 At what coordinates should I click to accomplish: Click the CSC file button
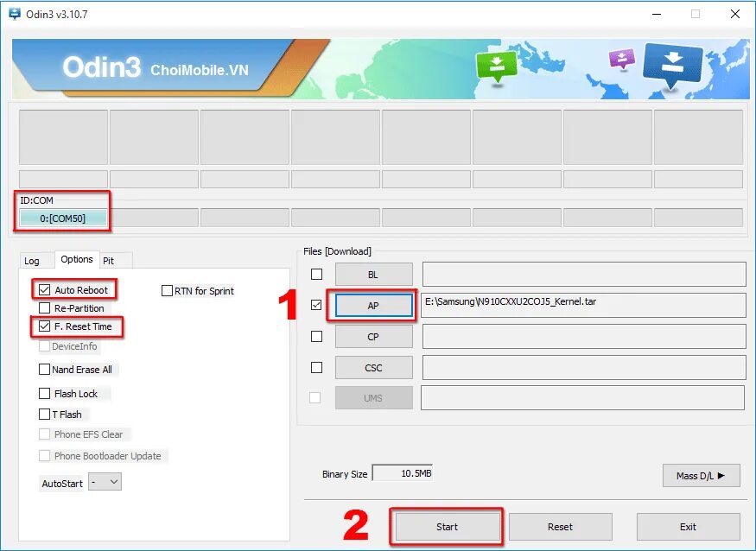pyautogui.click(x=373, y=368)
